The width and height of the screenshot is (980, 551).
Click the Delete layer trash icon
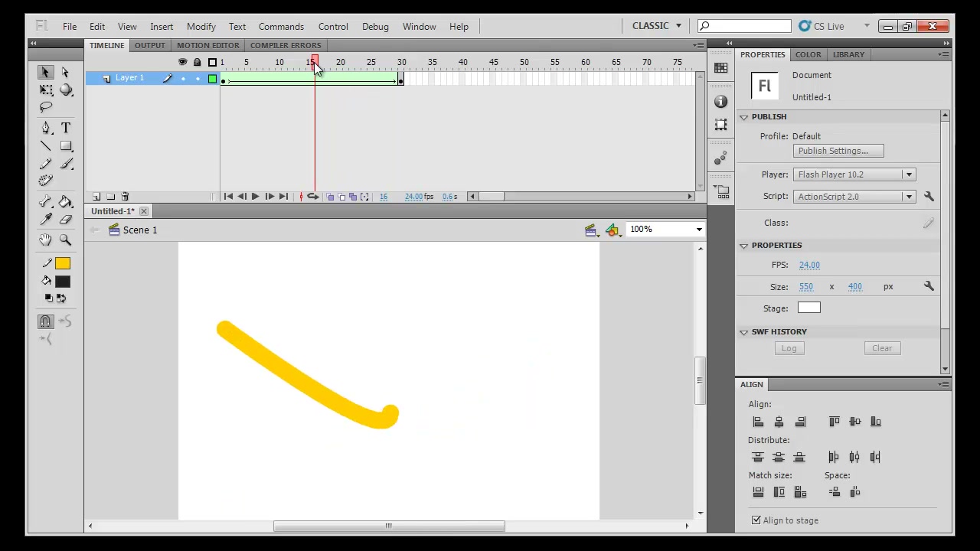(126, 197)
